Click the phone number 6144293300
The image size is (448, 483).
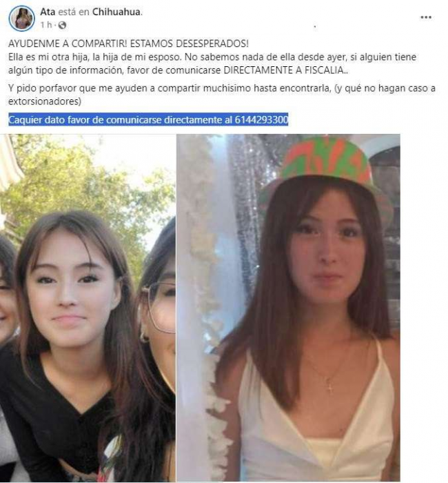coord(261,119)
